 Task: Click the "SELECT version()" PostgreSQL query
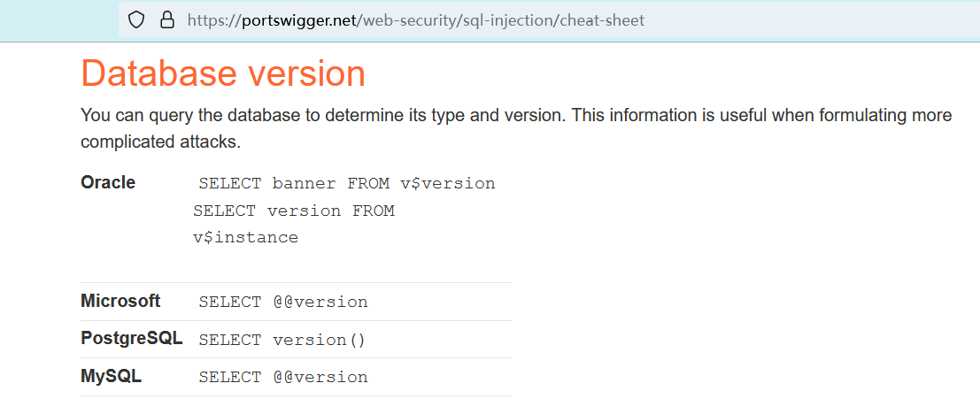pos(282,340)
